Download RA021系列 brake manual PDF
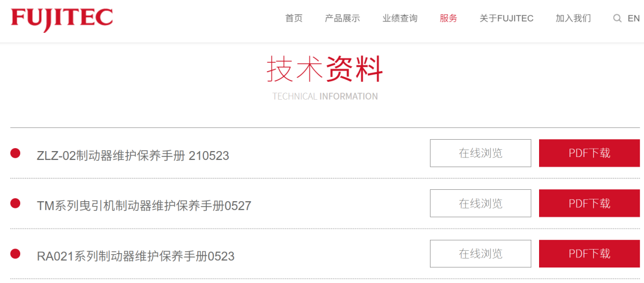 (x=589, y=254)
